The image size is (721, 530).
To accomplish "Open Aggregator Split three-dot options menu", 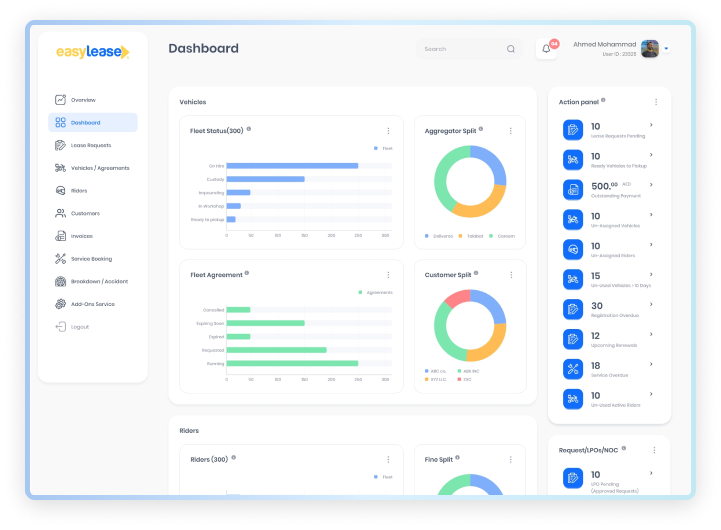I will 510,131.
